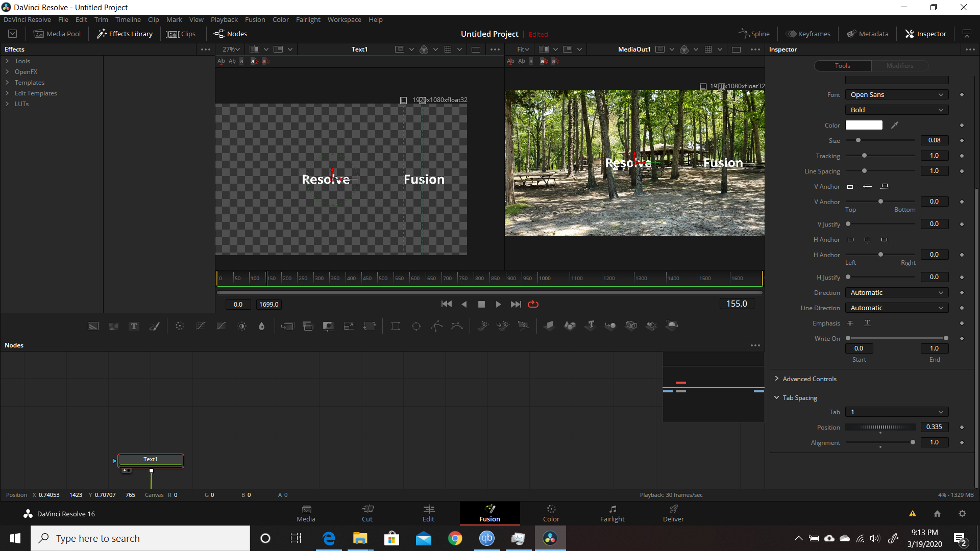Enable strikeout emphasis icon

pyautogui.click(x=850, y=323)
